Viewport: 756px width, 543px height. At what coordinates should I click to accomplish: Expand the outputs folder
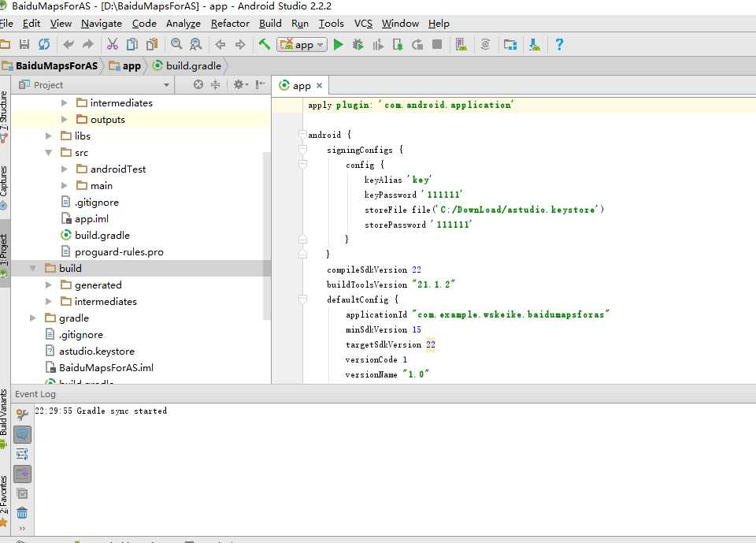64,119
